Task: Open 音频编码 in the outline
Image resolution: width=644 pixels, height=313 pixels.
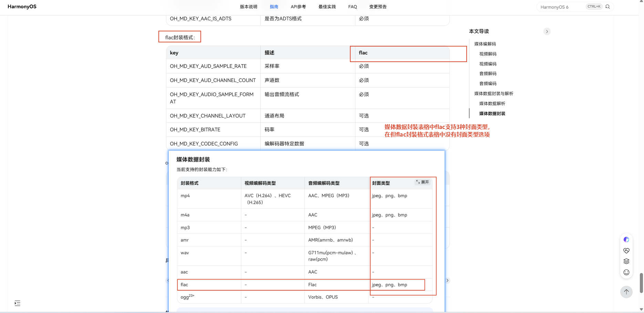Action: pos(488,83)
